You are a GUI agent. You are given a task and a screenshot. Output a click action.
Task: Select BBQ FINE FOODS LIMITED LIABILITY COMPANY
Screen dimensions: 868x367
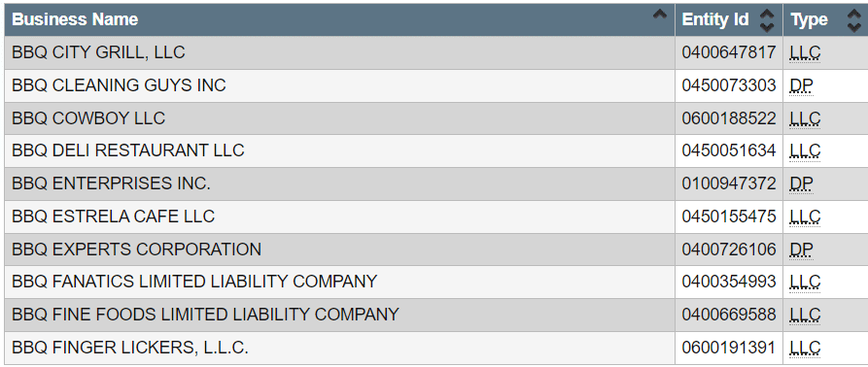(x=205, y=315)
